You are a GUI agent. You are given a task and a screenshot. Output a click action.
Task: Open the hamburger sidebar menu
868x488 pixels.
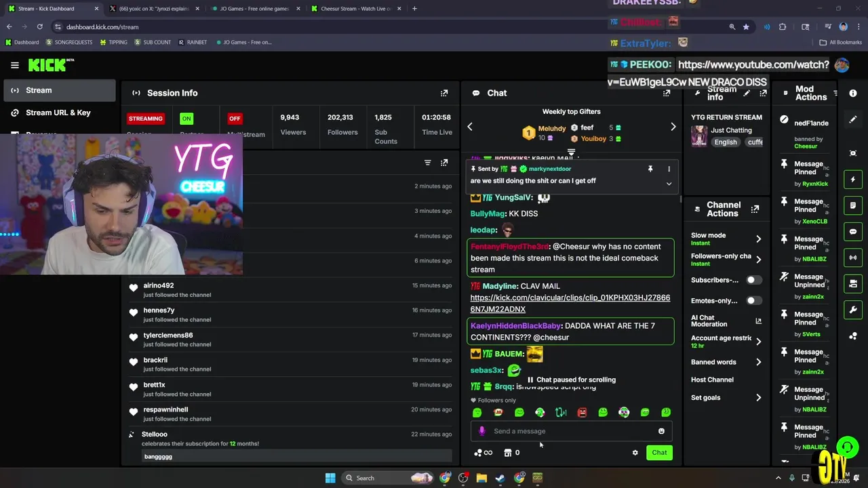tap(15, 65)
